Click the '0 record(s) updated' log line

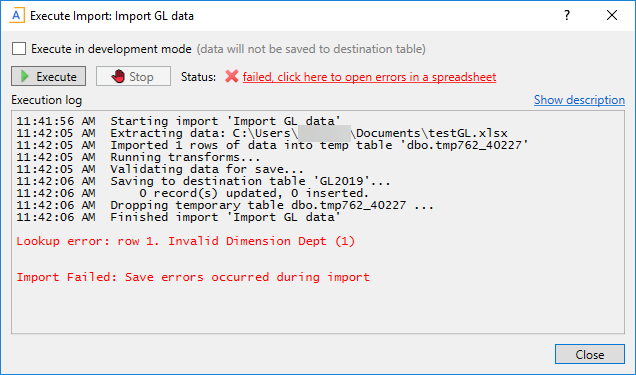pyautogui.click(x=193, y=193)
